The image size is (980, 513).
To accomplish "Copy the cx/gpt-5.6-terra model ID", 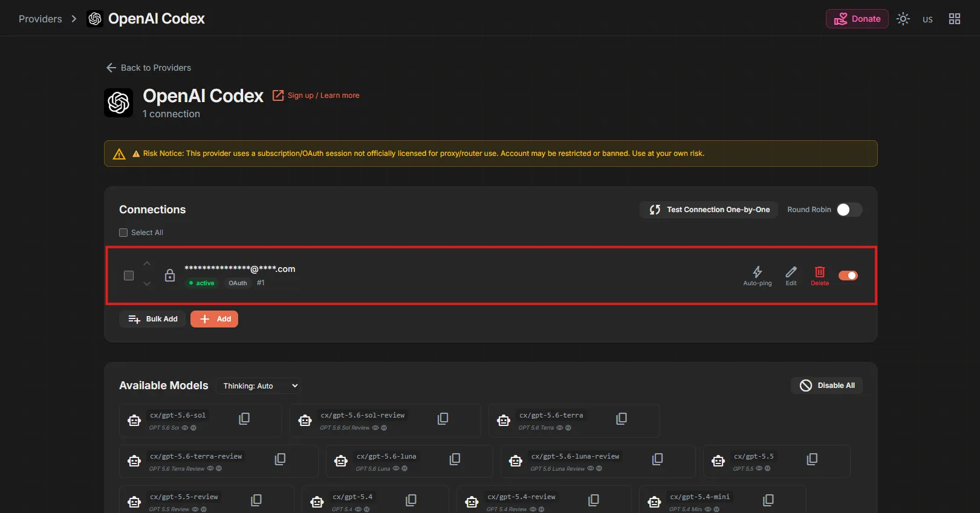I will (x=621, y=419).
